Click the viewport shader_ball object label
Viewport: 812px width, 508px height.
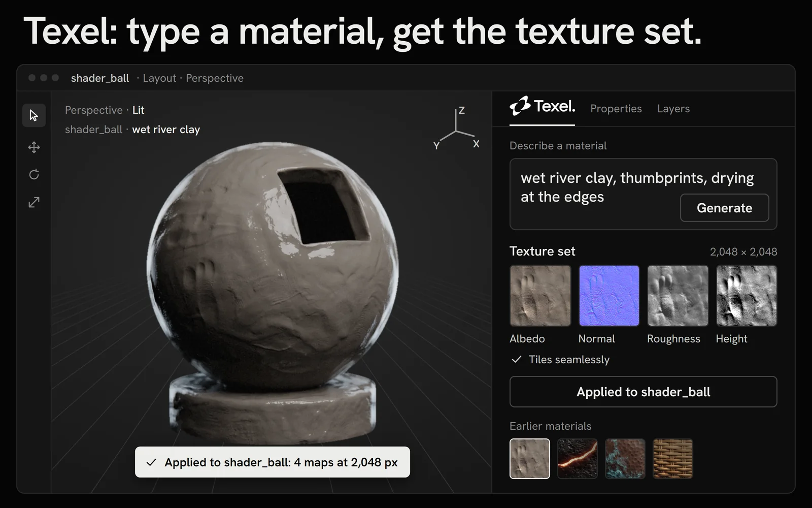[94, 130]
